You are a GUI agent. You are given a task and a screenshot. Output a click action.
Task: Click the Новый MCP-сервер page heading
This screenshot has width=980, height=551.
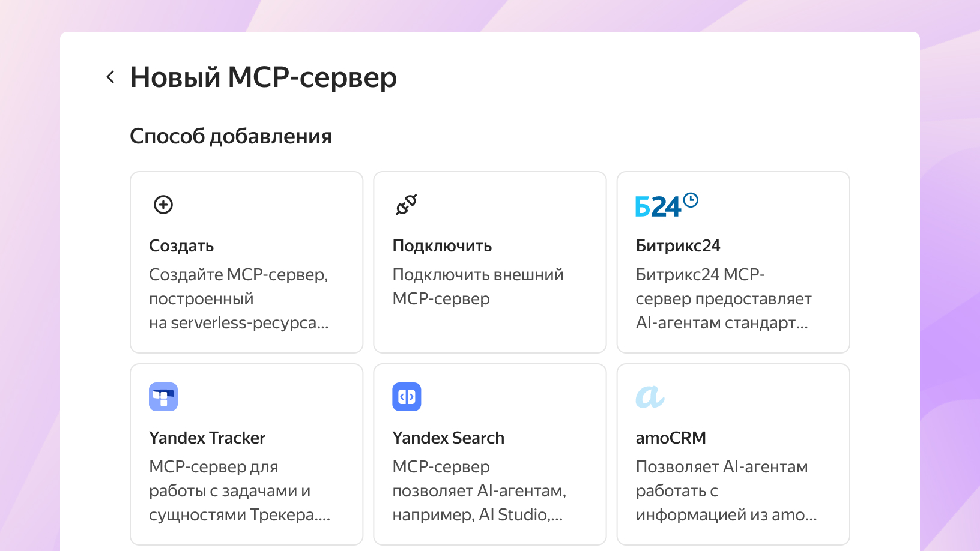tap(264, 77)
